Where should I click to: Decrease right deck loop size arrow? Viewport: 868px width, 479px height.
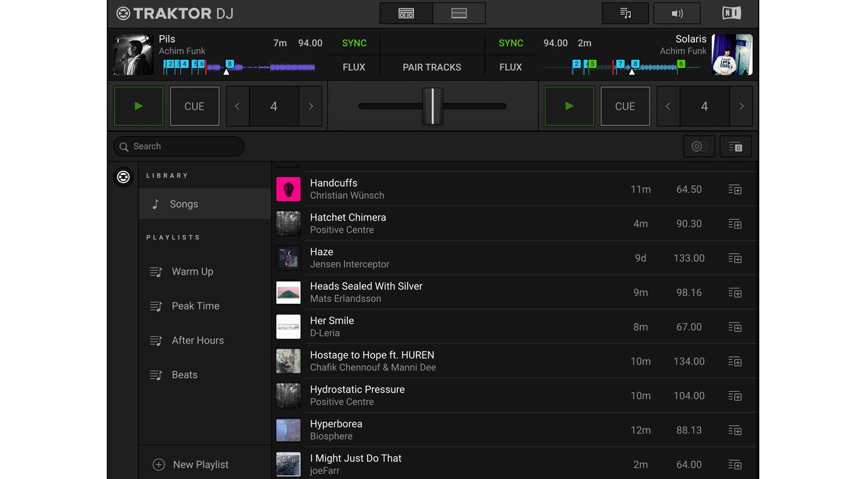[668, 106]
